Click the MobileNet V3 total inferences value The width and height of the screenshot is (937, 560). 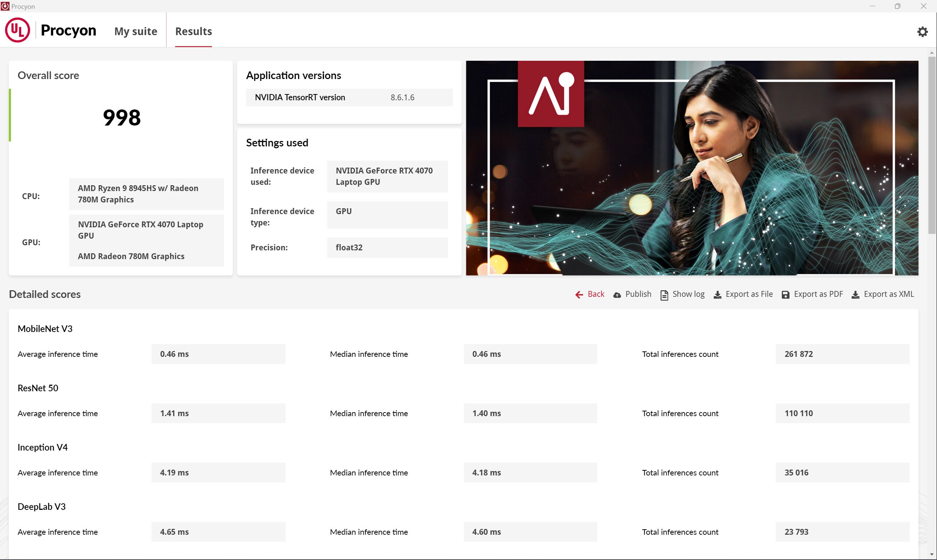pos(842,354)
